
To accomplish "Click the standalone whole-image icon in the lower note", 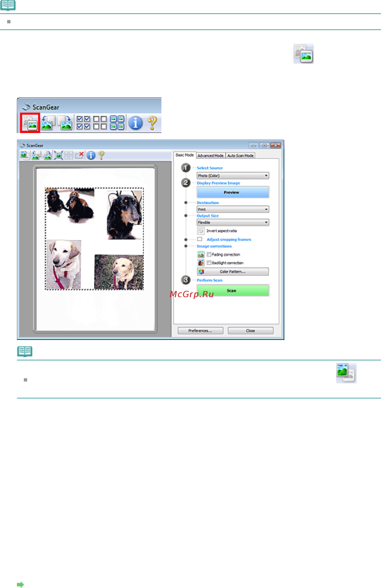I will (346, 373).
